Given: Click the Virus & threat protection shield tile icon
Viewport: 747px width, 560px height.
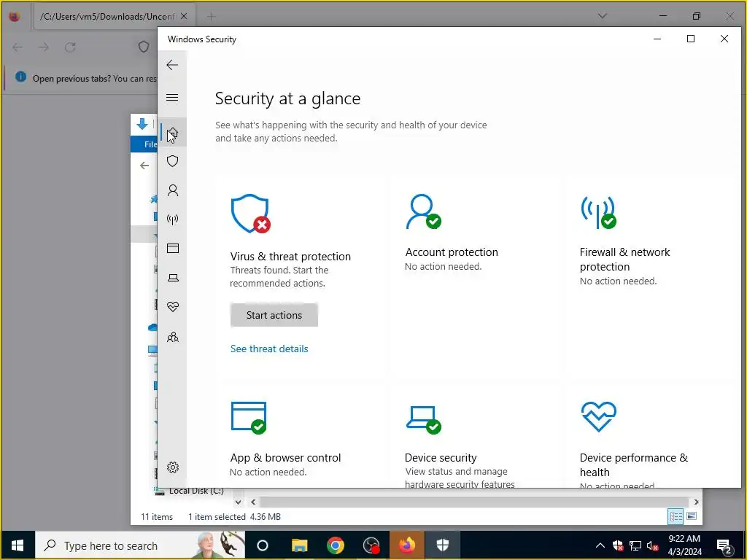Looking at the screenshot, I should [251, 214].
